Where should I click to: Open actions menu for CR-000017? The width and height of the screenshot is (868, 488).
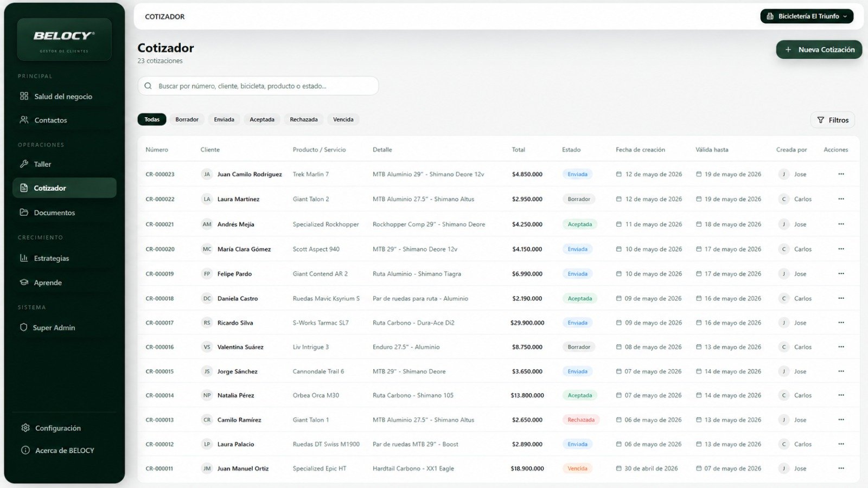pyautogui.click(x=841, y=323)
